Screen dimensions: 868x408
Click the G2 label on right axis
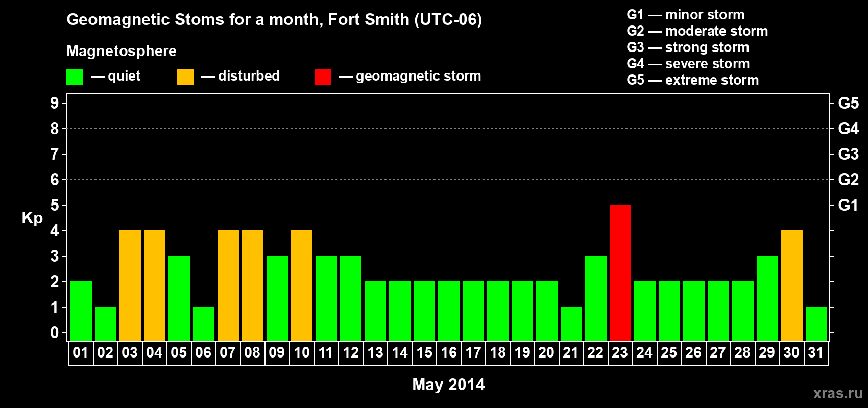click(849, 180)
